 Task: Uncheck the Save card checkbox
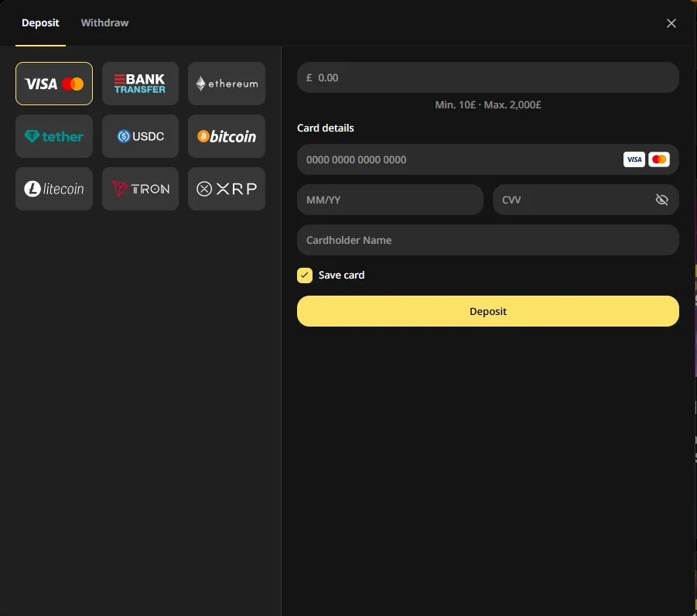tap(305, 275)
